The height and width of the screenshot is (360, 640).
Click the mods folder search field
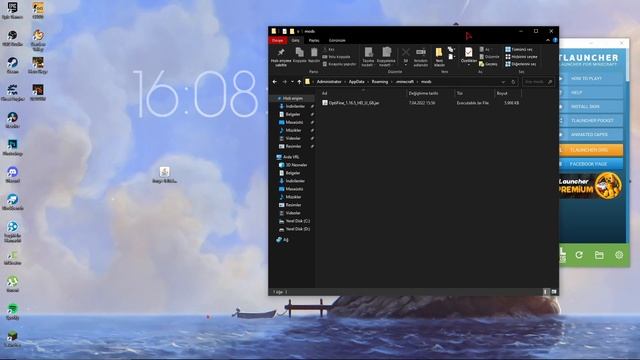coord(538,82)
